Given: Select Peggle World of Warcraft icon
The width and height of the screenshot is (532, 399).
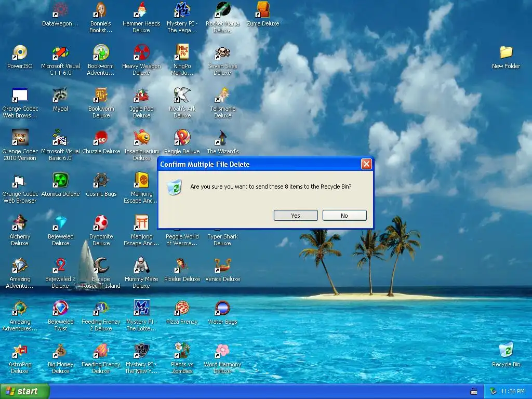Looking at the screenshot, I should (x=182, y=240).
